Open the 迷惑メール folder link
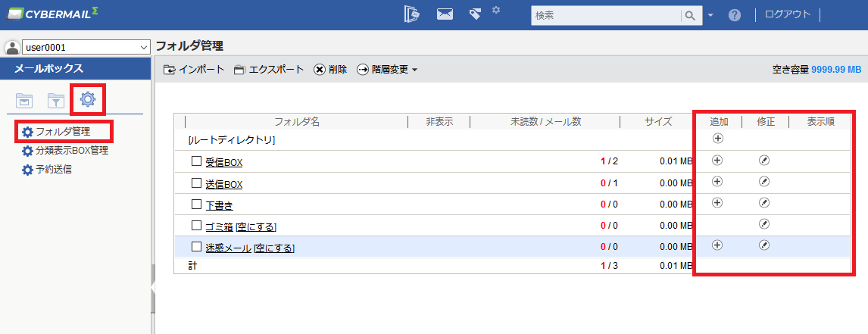The height and width of the screenshot is (334, 868). [x=228, y=248]
